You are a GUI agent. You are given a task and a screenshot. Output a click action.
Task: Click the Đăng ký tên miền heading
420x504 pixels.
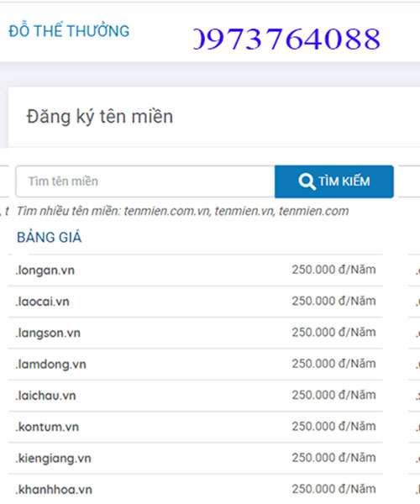pyautogui.click(x=100, y=117)
